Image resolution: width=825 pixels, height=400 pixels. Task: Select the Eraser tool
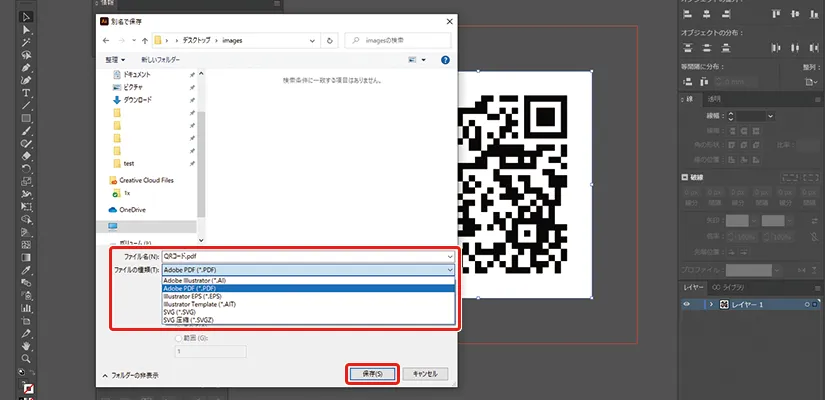pyautogui.click(x=26, y=156)
